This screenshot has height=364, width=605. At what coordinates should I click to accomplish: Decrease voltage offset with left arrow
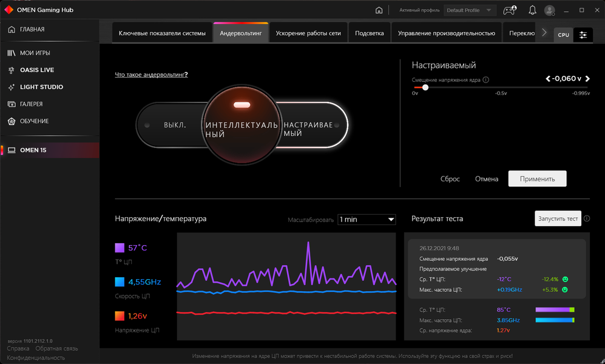coord(548,79)
